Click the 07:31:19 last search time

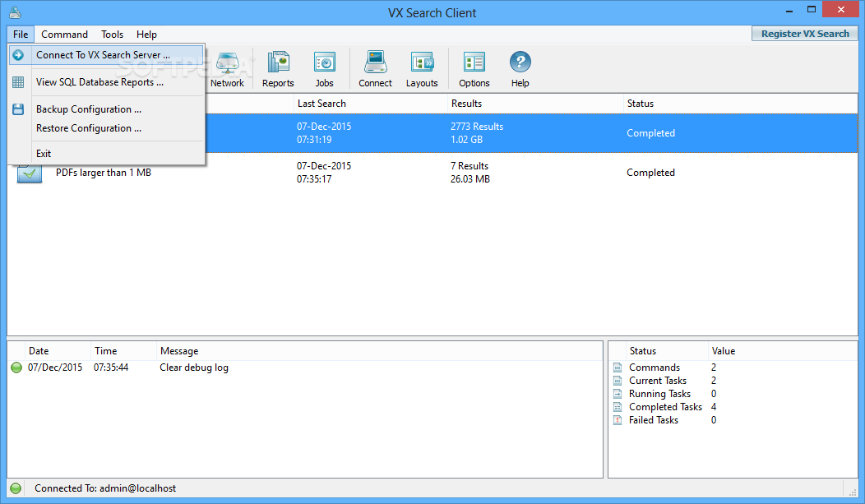tap(314, 140)
